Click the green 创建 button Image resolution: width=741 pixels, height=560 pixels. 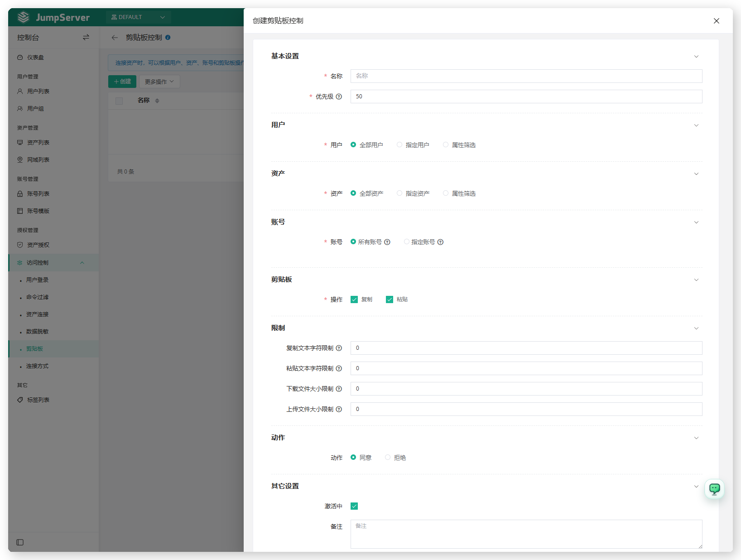point(122,82)
